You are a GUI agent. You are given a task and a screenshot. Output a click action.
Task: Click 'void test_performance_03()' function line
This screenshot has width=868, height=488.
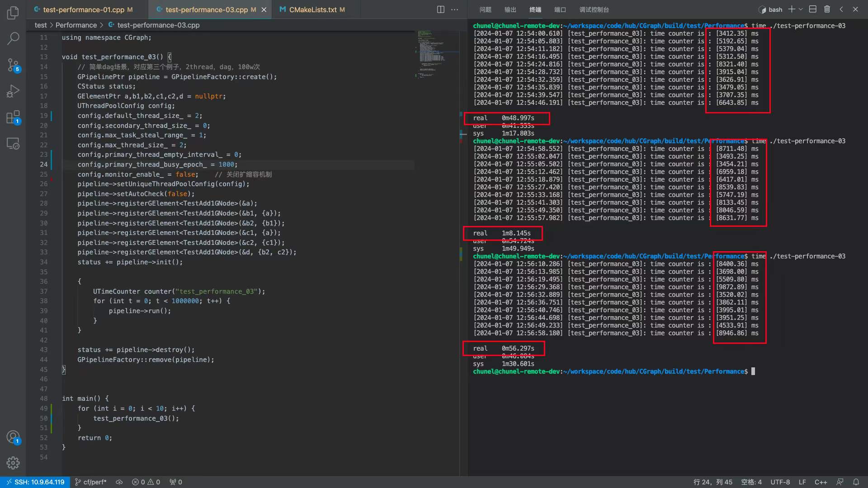(117, 57)
